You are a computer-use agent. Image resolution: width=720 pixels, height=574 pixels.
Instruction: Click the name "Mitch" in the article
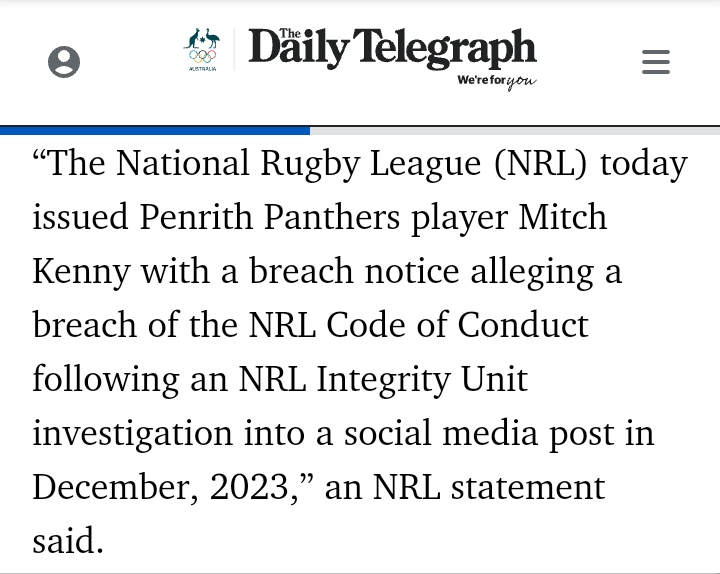tap(562, 217)
